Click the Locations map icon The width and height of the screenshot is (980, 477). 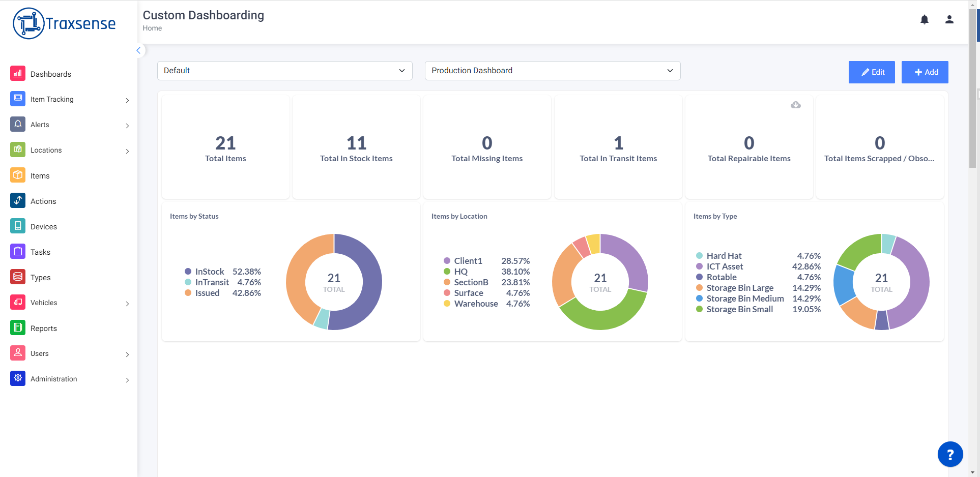pyautogui.click(x=18, y=150)
